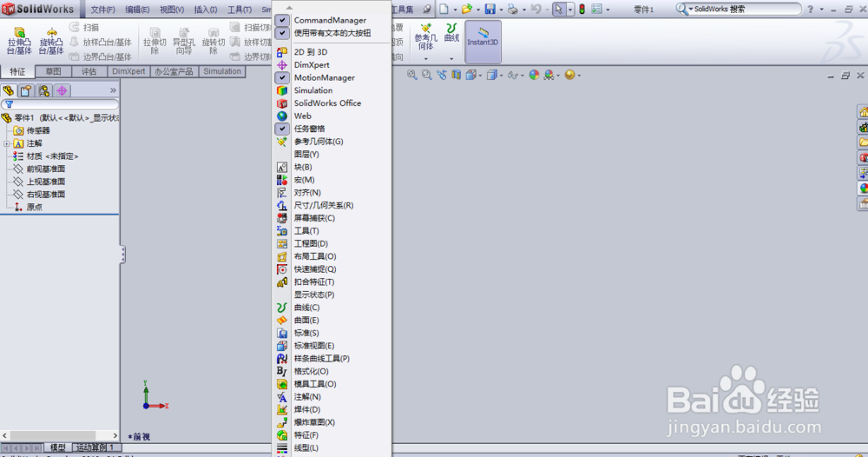Open the New document dropdown arrow
The height and width of the screenshot is (457, 868).
[x=455, y=10]
